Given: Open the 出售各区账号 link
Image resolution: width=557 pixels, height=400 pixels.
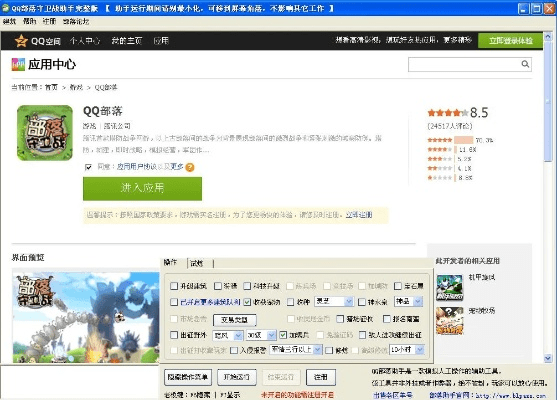Looking at the screenshot, I should (x=393, y=395).
